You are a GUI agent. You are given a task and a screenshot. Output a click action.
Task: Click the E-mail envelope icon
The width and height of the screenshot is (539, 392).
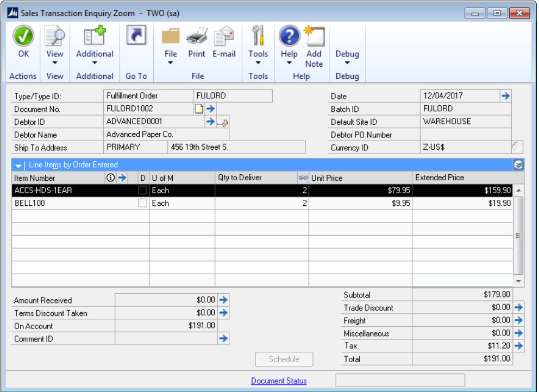pyautogui.click(x=224, y=36)
